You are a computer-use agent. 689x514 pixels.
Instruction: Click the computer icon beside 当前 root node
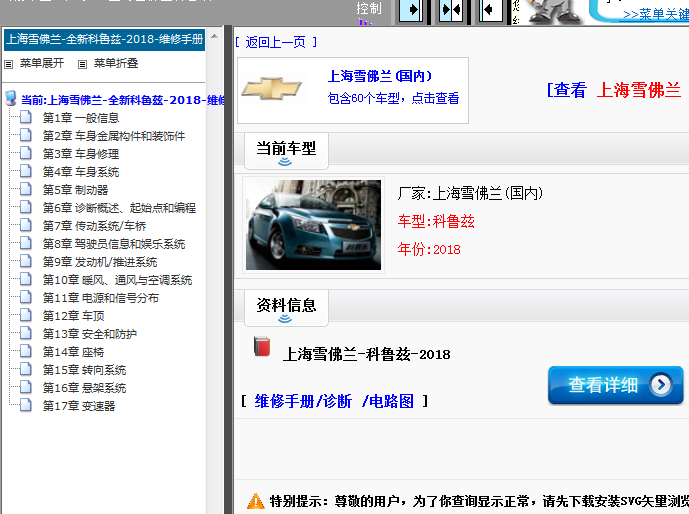(11, 99)
